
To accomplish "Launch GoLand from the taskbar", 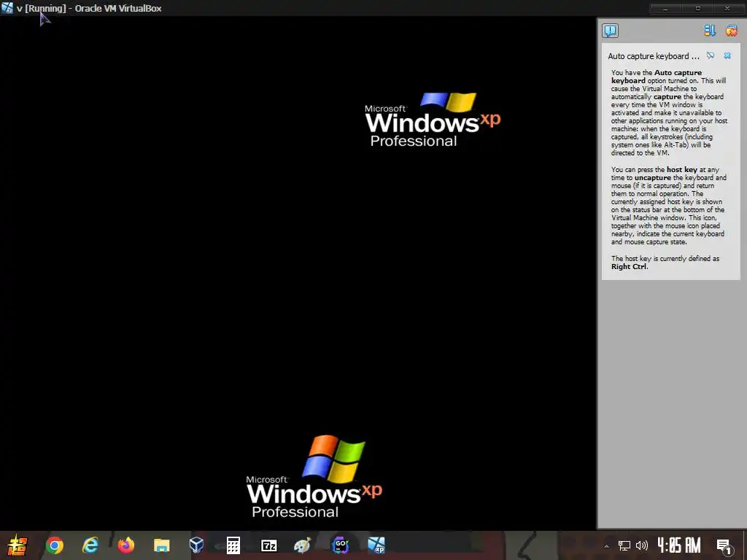I will pyautogui.click(x=340, y=545).
